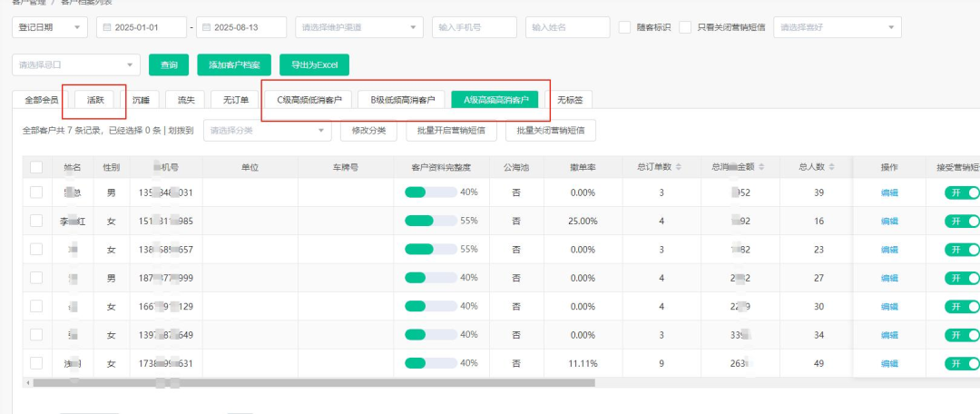The image size is (980, 414).
Task: Expand the 请选择维护渠道 dropdown
Action: pos(359,27)
